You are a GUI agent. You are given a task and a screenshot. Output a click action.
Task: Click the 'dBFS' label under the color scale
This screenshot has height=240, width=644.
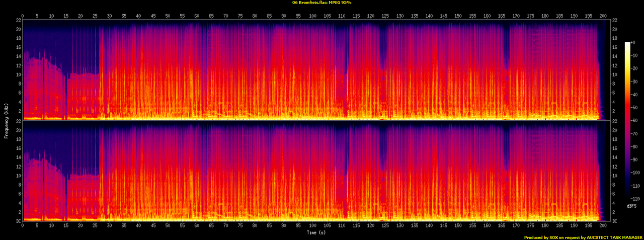632,206
